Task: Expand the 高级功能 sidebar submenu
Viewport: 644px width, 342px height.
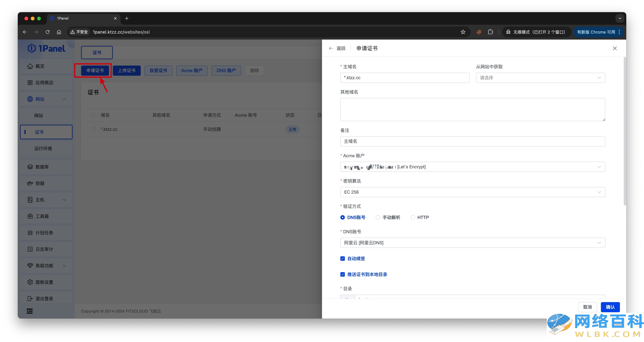Action: [x=64, y=266]
